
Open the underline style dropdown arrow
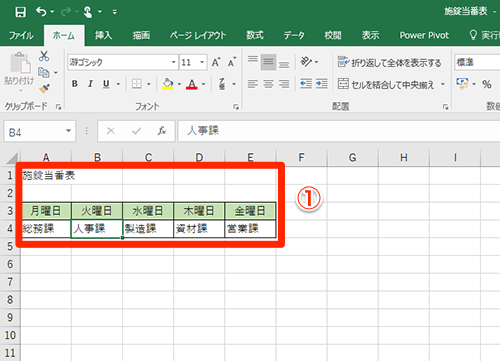[x=118, y=84]
